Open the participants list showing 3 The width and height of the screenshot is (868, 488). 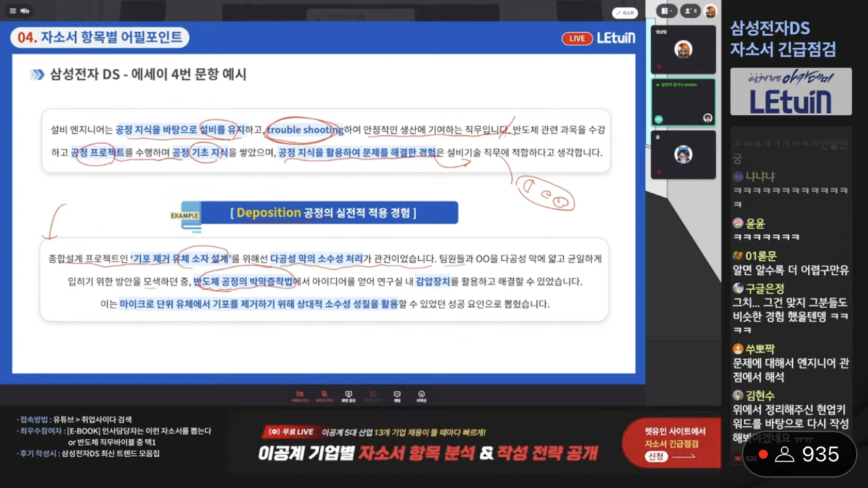(x=690, y=11)
